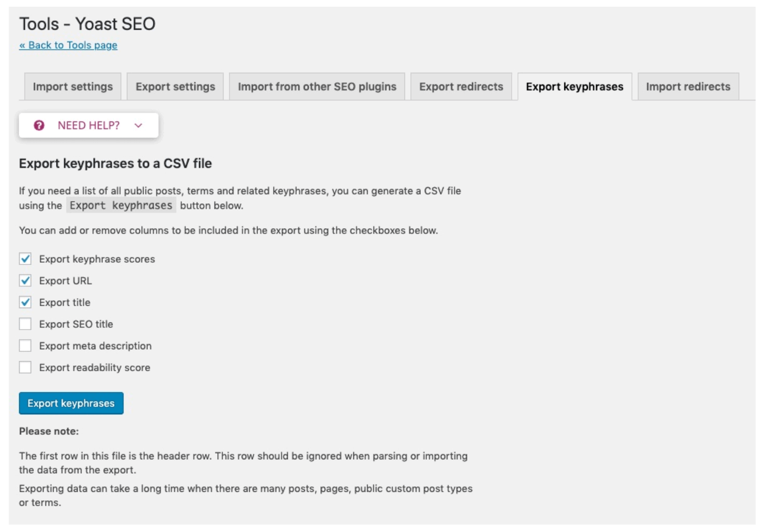This screenshot has width=764, height=532.
Task: Enable Export meta description checkbox
Action: tap(25, 345)
